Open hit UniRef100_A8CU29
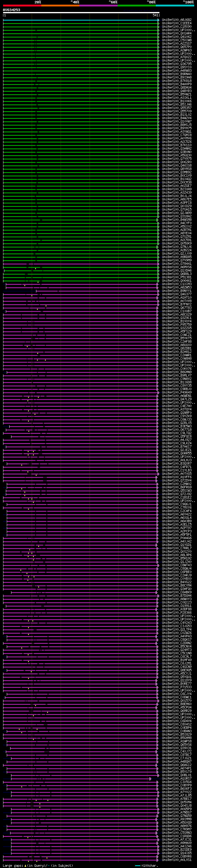Screen dimensions: 197x868 pyautogui.click(x=177, y=314)
